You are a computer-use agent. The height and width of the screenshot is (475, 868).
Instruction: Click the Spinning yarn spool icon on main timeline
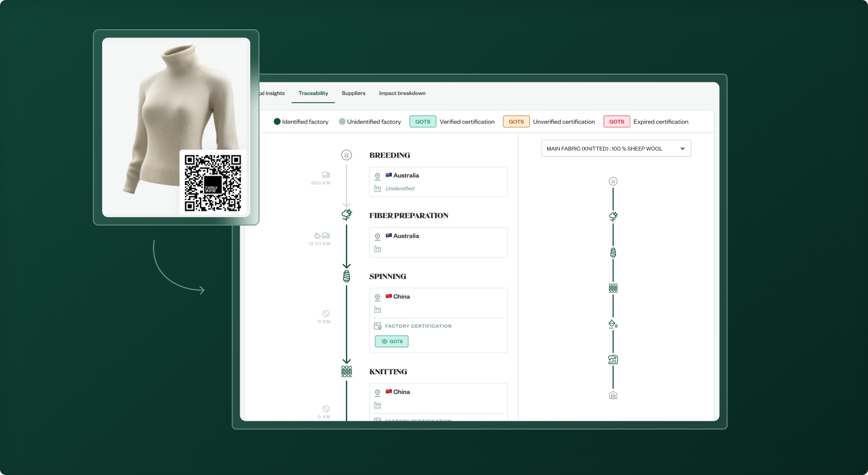pyautogui.click(x=346, y=276)
